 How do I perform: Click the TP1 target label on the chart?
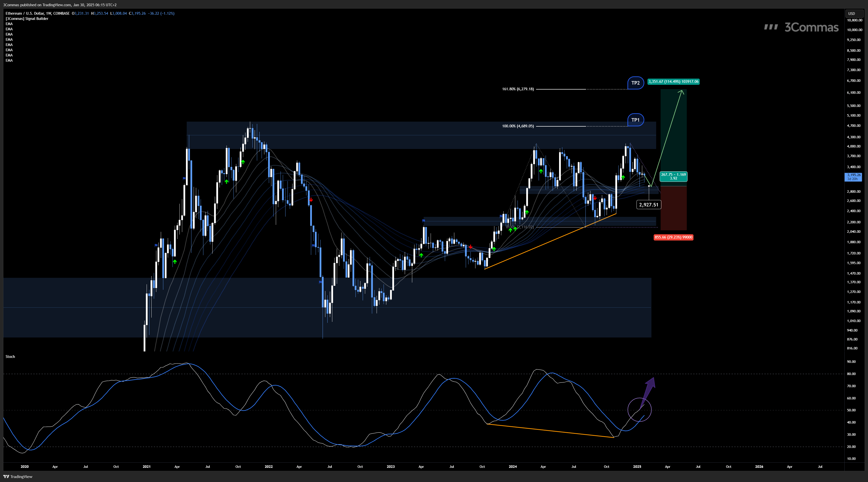pyautogui.click(x=636, y=120)
